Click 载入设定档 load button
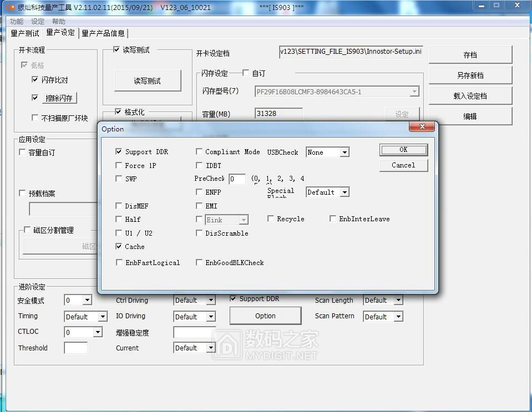532x412 pixels. pos(470,96)
